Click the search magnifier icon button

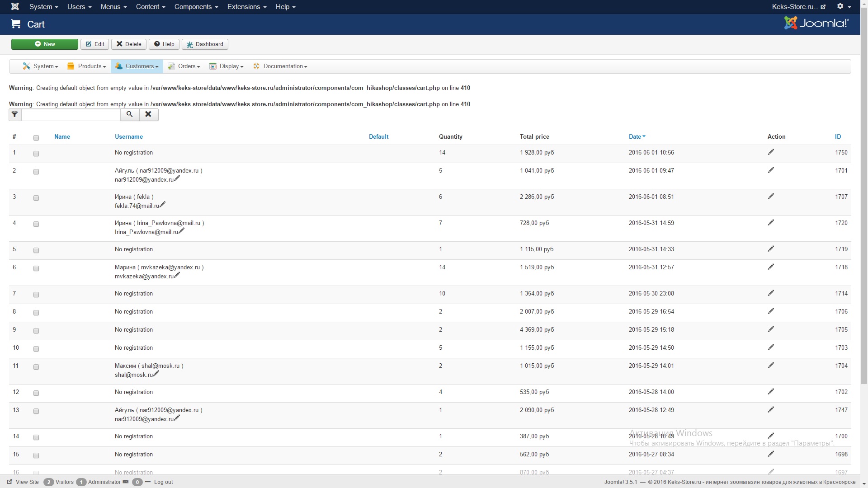130,114
